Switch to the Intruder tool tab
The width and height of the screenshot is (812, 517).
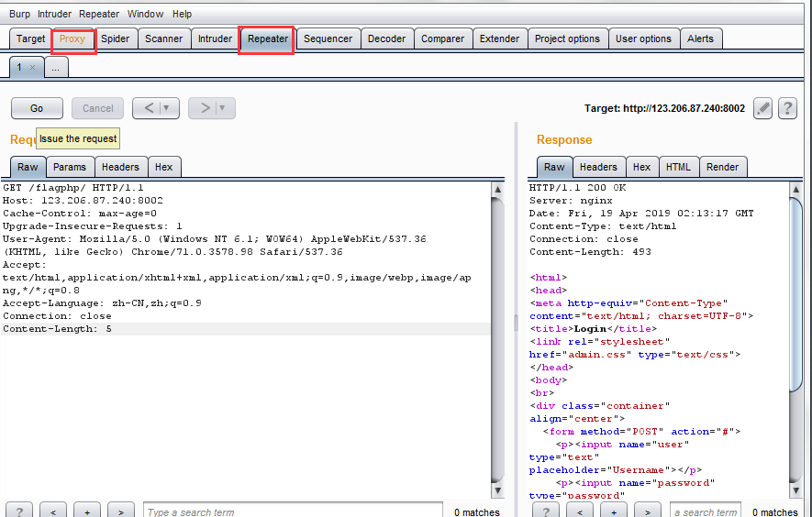[215, 38]
